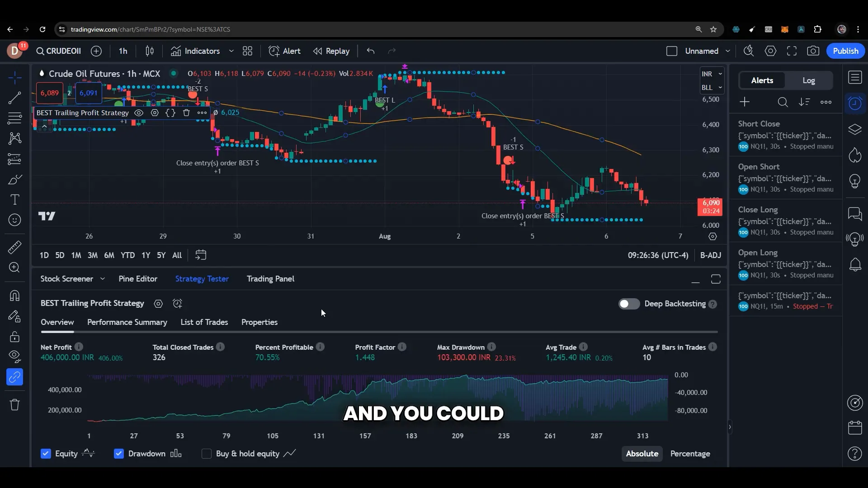The image size is (868, 488).
Task: Toggle B-ADJ back adjustment
Action: (x=710, y=255)
